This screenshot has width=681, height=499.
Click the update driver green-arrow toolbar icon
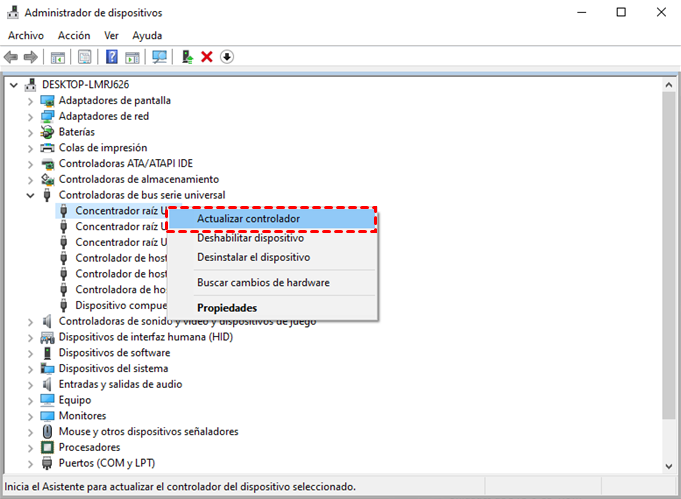coord(188,57)
